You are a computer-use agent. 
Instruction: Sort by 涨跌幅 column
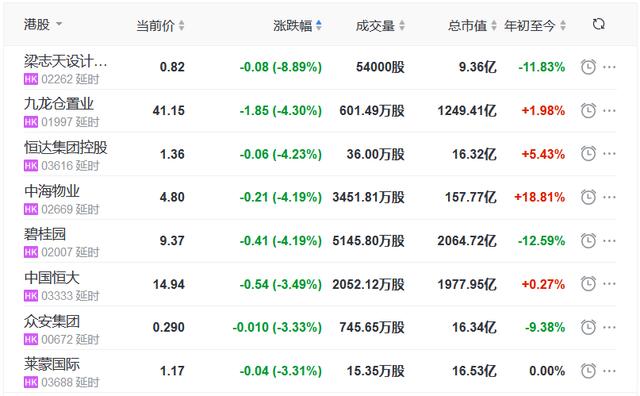(x=297, y=26)
